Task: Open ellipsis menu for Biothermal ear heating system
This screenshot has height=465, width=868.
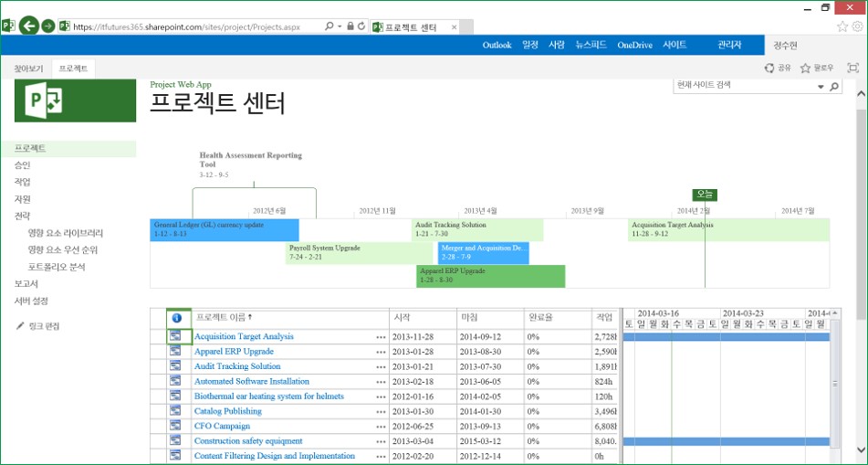Action: coord(381,396)
